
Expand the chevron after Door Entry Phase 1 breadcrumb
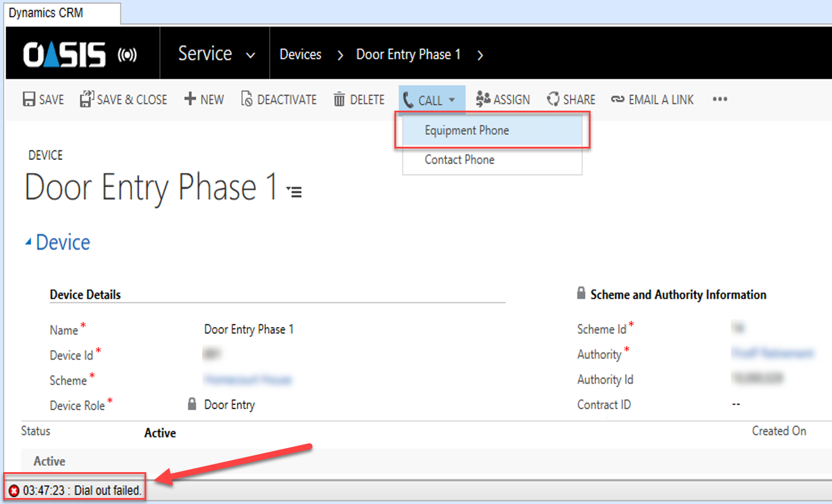[x=480, y=55]
